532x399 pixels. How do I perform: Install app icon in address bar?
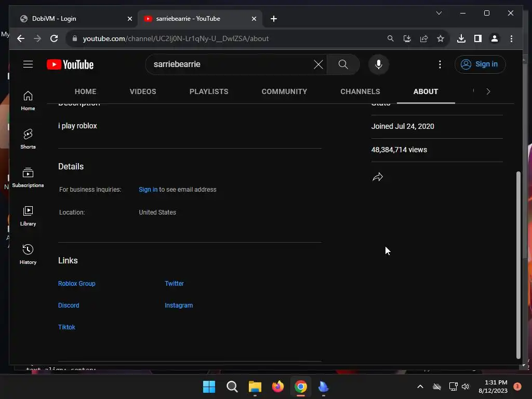(407, 38)
